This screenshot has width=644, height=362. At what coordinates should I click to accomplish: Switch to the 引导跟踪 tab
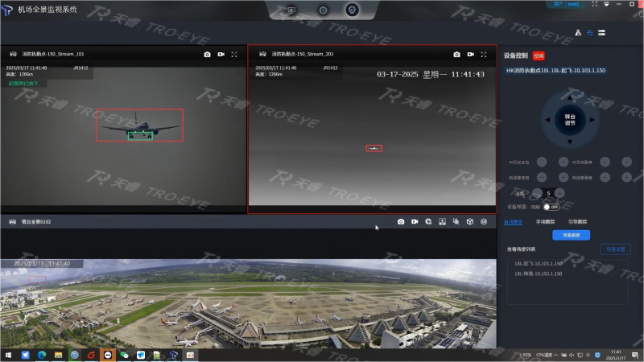tap(578, 221)
